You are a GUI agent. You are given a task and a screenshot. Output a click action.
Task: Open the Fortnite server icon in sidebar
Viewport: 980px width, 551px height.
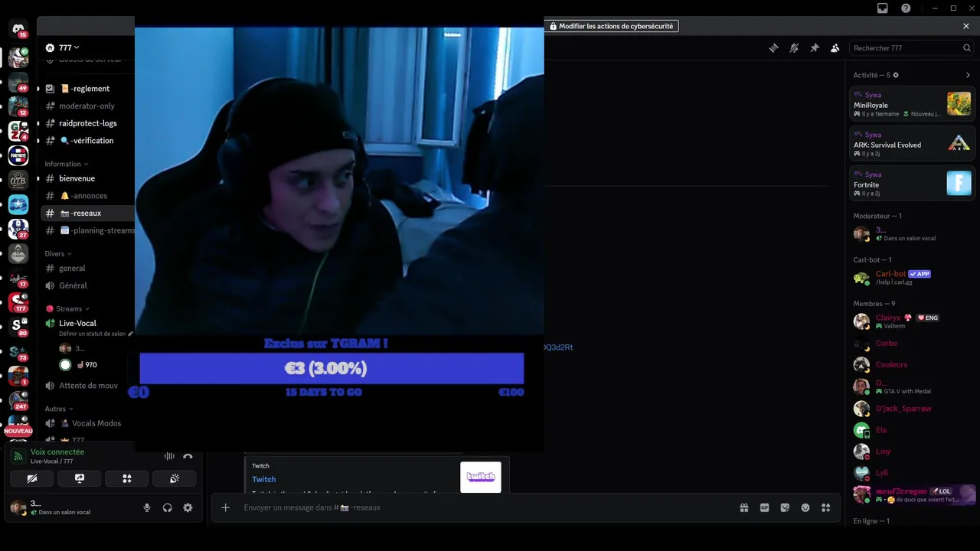(18, 155)
